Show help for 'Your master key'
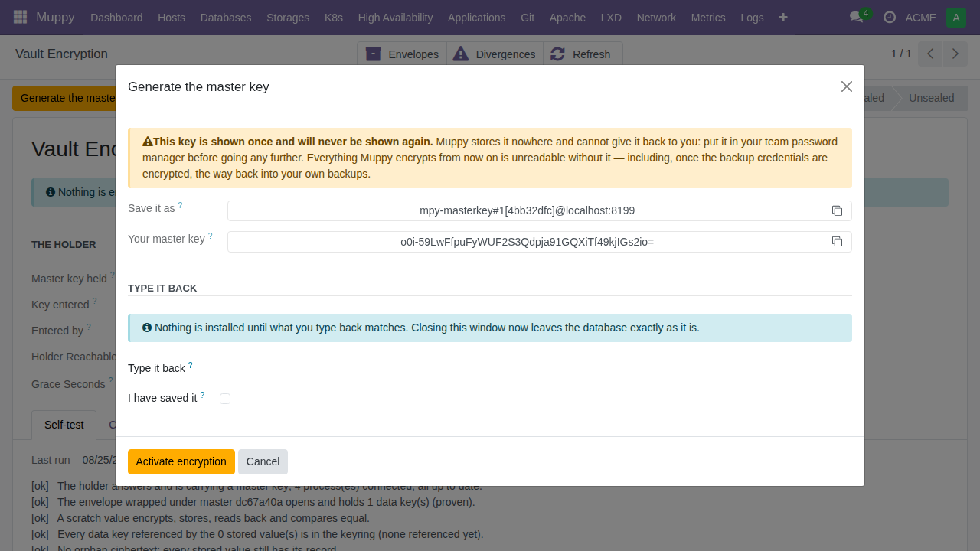 click(211, 236)
